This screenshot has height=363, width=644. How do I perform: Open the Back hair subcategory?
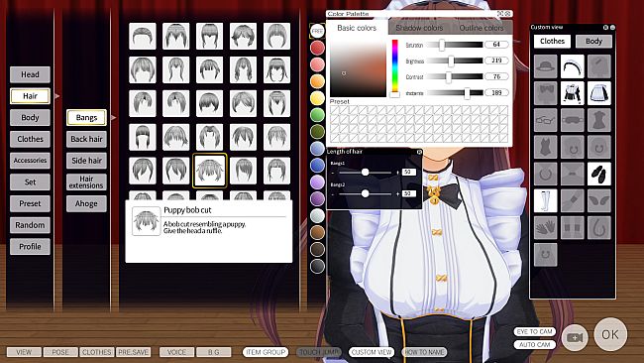86,139
